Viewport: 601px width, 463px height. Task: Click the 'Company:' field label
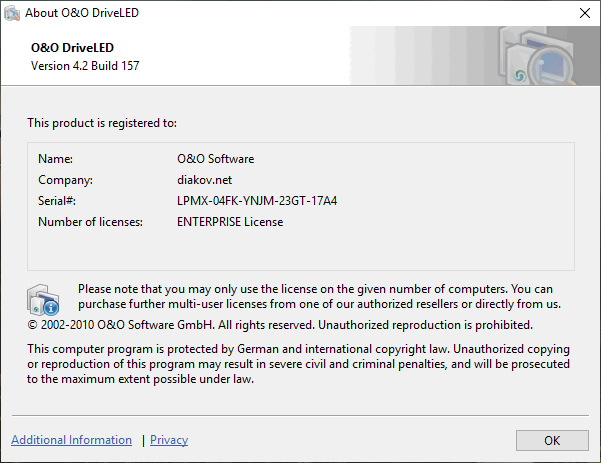coord(65,180)
